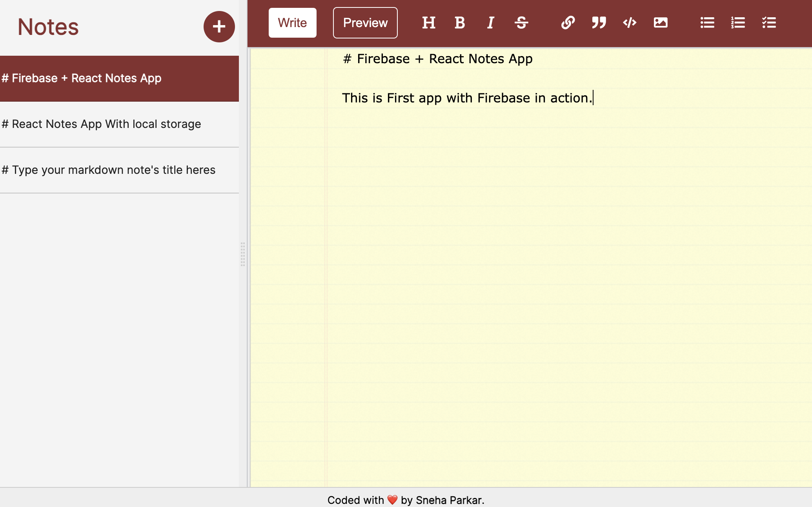This screenshot has height=507, width=812.
Task: Switch to the Write tab
Action: (292, 23)
